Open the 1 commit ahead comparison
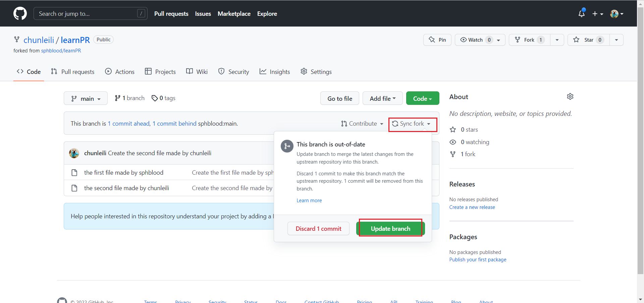Screen dimensions: 644x303 point(128,124)
